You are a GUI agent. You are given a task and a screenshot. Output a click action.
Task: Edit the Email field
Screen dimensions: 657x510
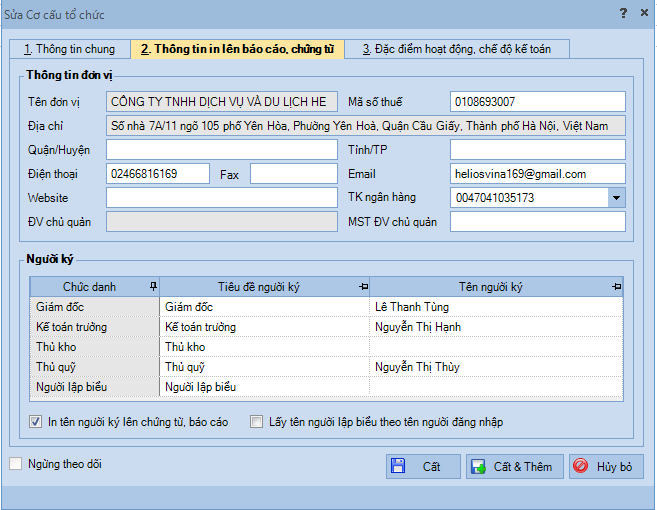click(x=538, y=173)
